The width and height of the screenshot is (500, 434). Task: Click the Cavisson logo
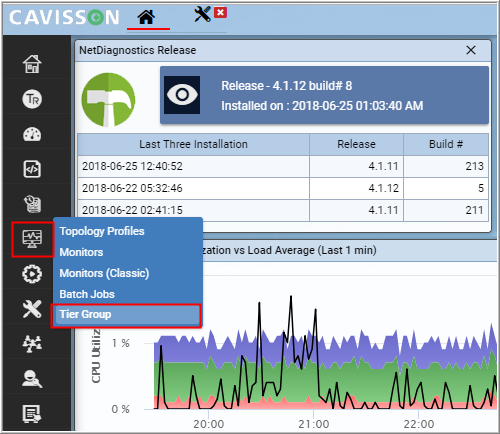64,17
